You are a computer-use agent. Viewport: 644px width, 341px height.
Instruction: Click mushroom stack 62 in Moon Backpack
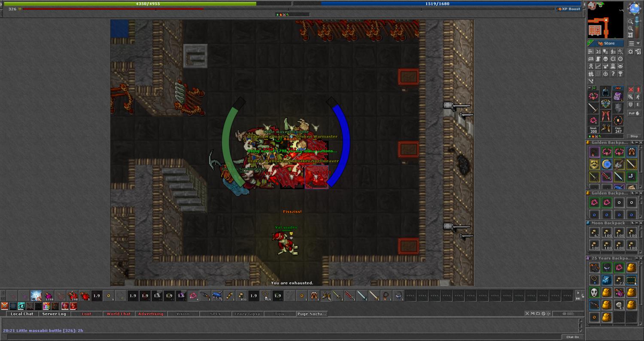tap(594, 233)
